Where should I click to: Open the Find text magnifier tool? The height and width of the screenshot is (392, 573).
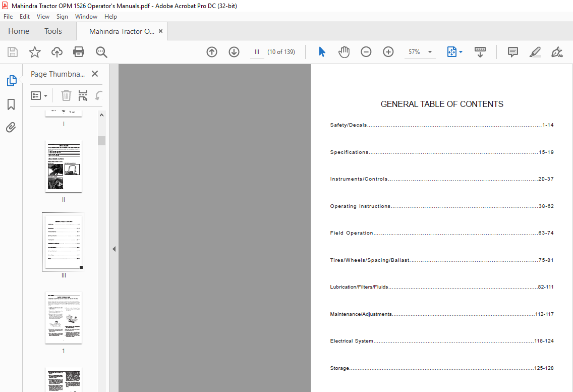click(101, 52)
